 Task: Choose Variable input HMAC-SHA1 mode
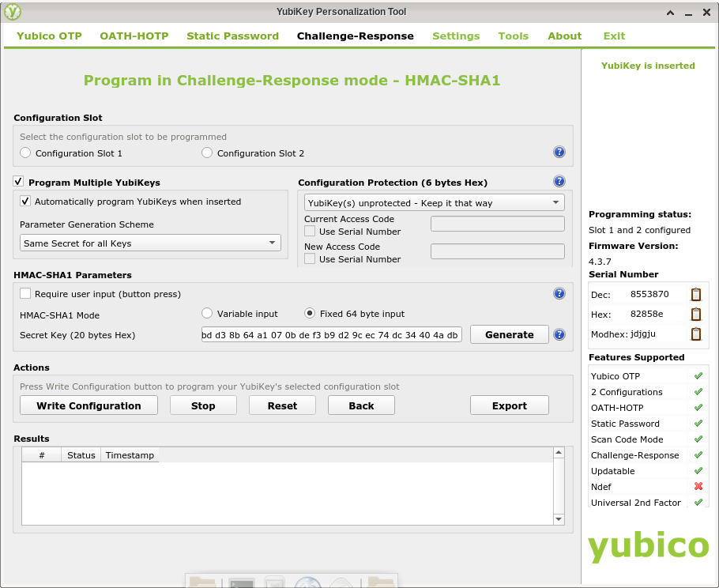(208, 314)
